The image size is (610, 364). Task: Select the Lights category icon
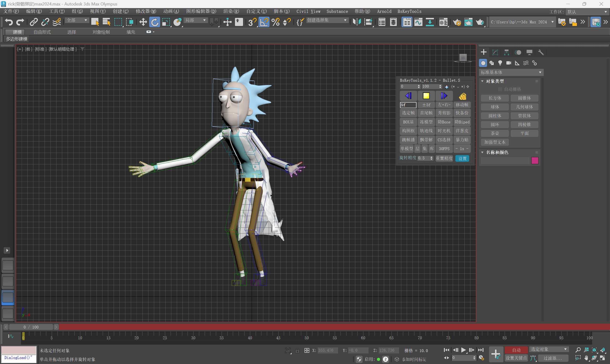(x=500, y=63)
